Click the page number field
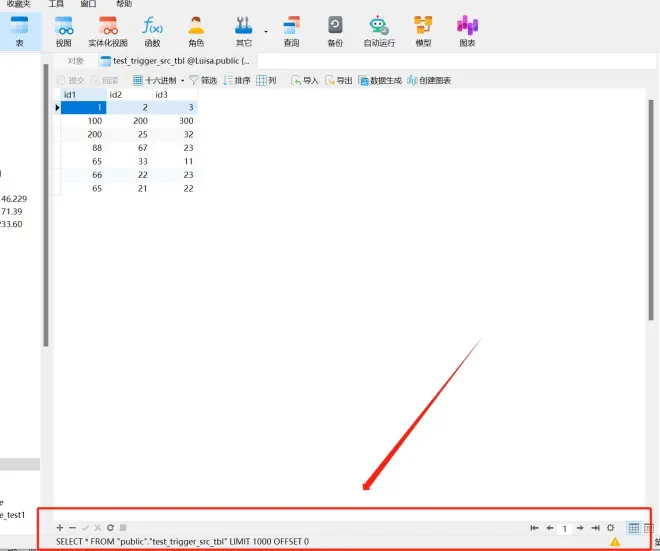The width and height of the screenshot is (660, 551). click(564, 528)
